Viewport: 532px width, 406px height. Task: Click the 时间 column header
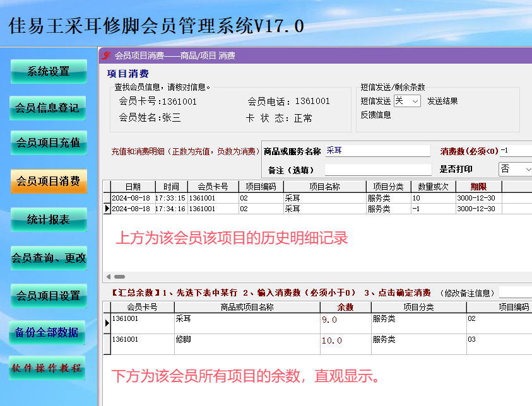172,187
